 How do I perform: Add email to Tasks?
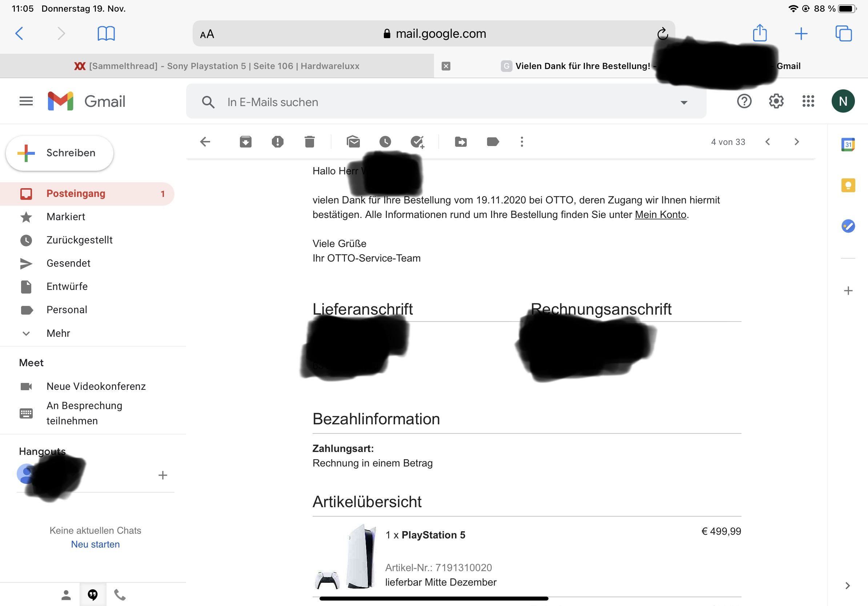(x=418, y=142)
